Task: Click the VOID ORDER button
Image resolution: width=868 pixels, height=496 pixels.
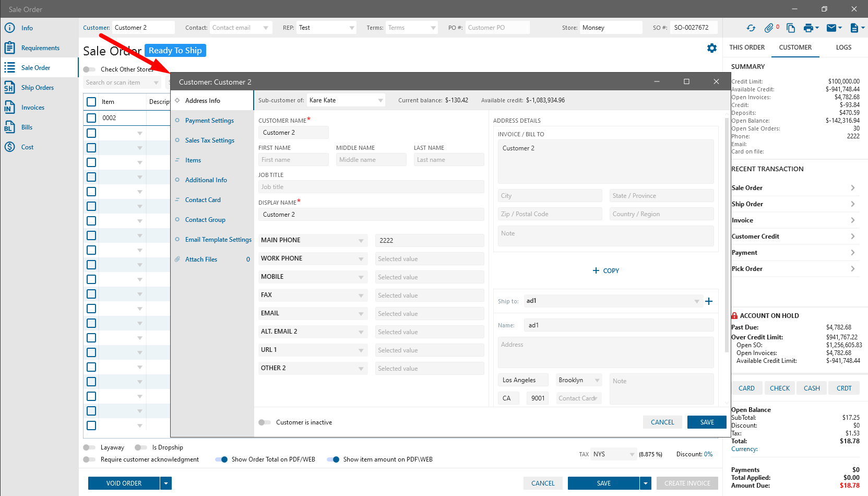Action: (124, 483)
